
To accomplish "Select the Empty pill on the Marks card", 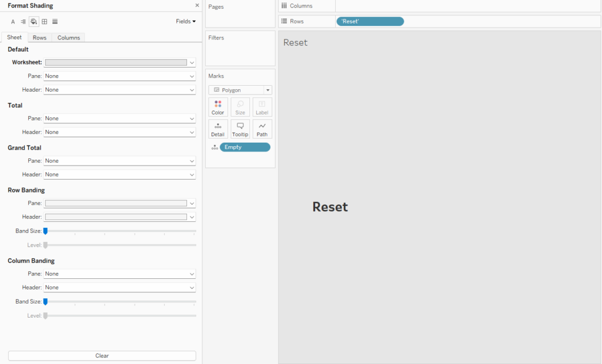I will tap(245, 147).
